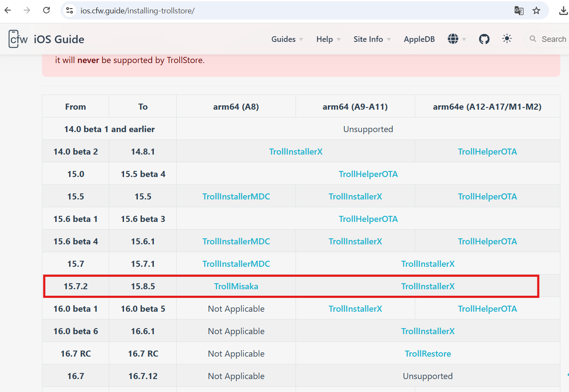
Task: Open TrollInstallerMDC link in 15.6 beta 4 row
Action: (x=236, y=241)
